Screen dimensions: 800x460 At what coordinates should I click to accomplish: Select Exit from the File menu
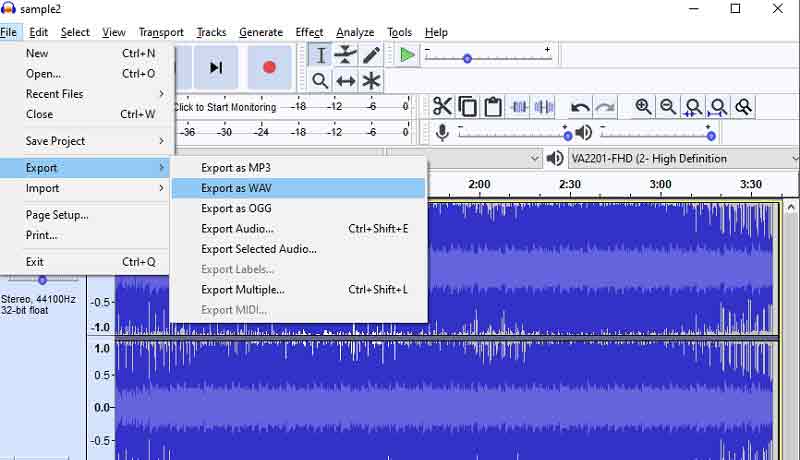(x=85, y=262)
